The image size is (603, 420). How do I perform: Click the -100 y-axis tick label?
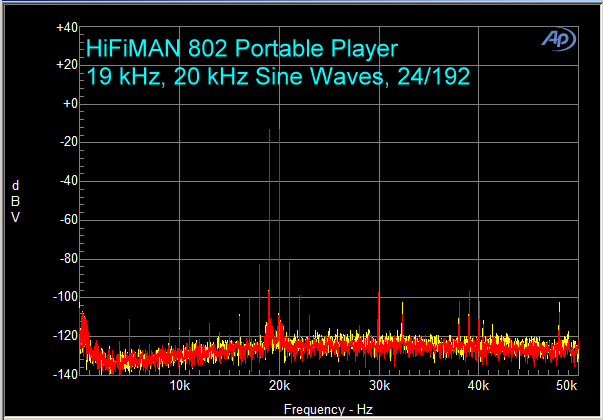click(66, 297)
